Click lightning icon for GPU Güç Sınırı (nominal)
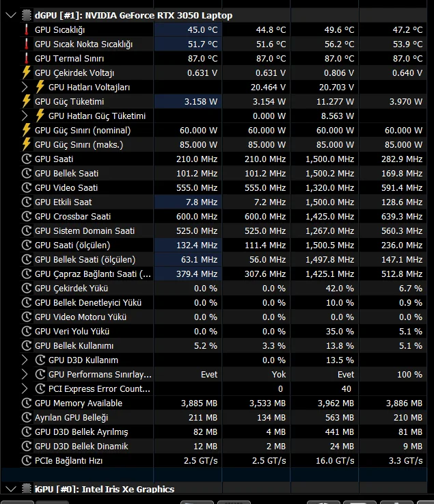Screen dimensions: 434x504 27,130
